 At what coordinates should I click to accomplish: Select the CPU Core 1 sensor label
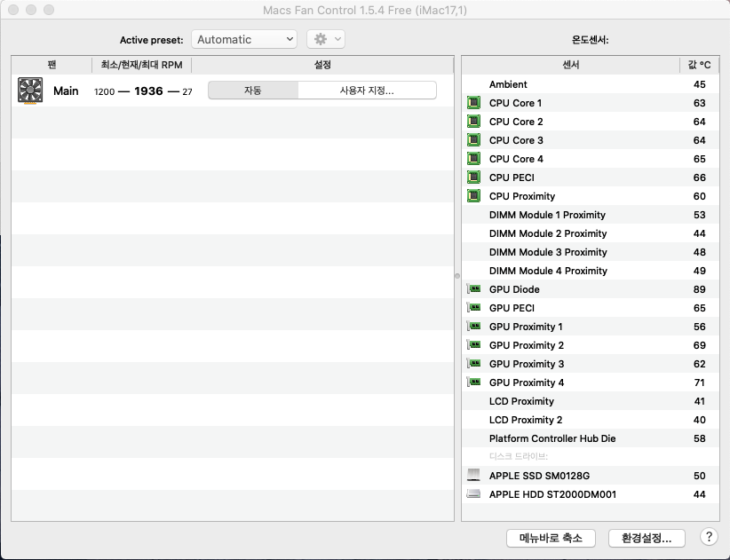[x=515, y=103]
